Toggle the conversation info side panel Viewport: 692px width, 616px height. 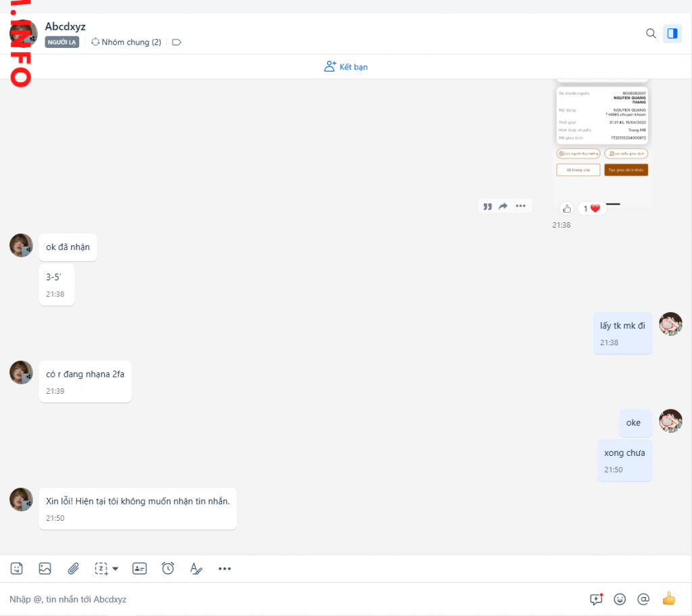click(x=672, y=34)
